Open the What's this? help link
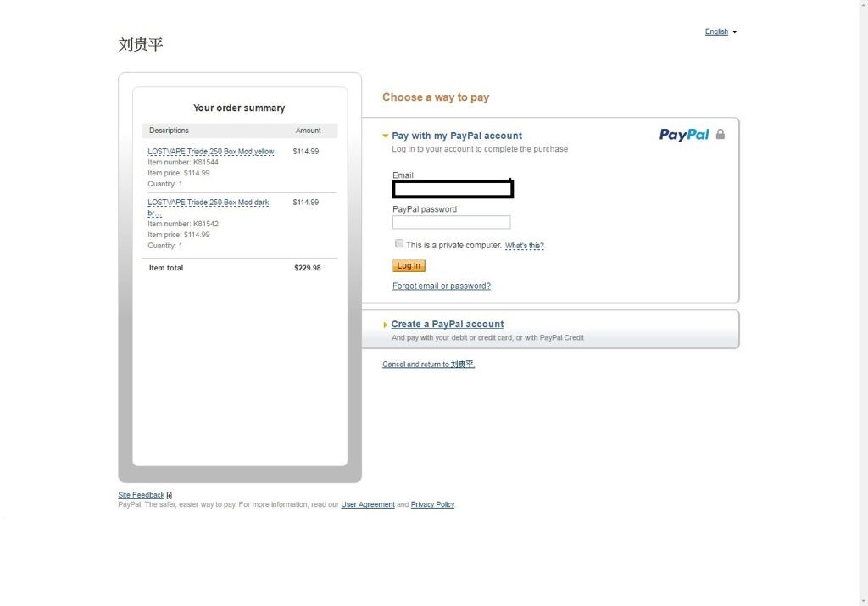 point(524,246)
